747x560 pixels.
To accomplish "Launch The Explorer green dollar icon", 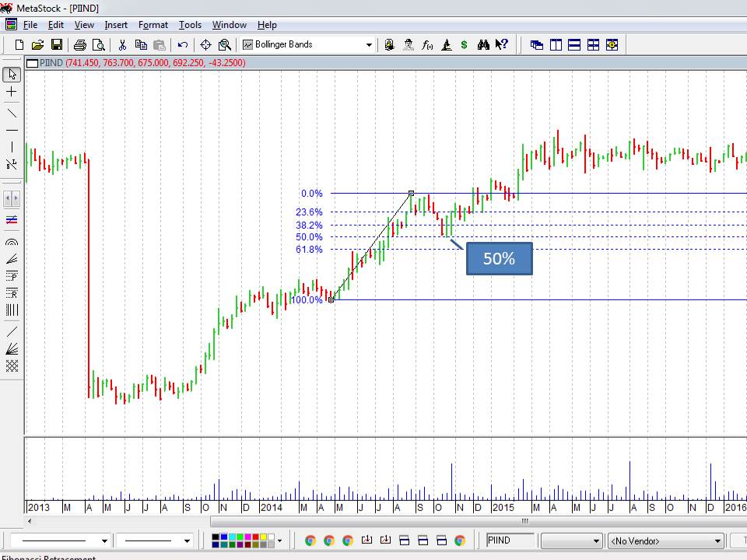I will pyautogui.click(x=465, y=45).
